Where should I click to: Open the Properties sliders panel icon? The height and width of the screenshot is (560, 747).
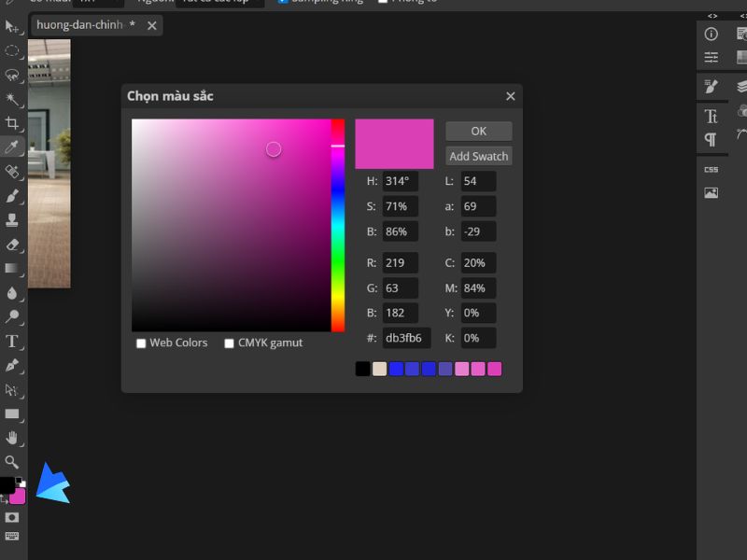(711, 58)
